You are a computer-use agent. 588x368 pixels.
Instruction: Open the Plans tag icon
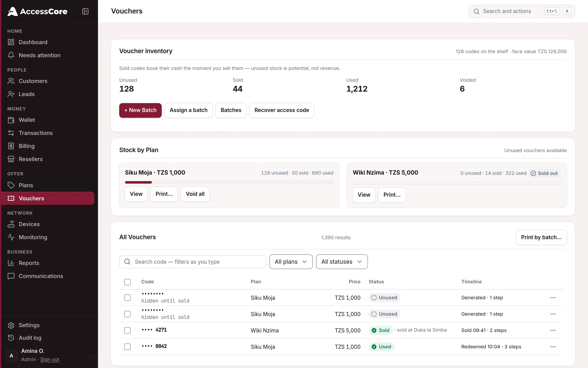point(11,185)
